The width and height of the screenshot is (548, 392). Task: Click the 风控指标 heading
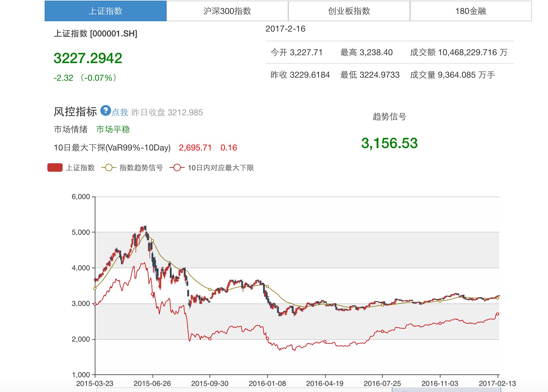[75, 112]
